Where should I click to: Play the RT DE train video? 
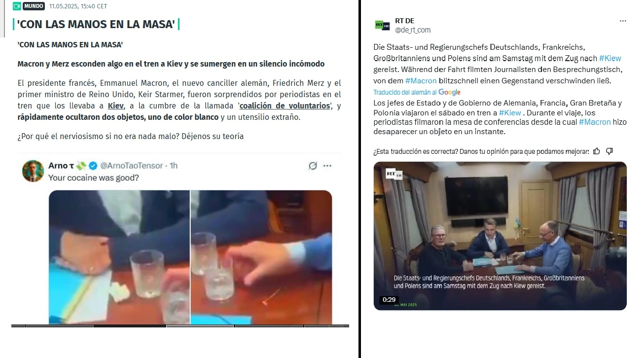click(x=500, y=236)
